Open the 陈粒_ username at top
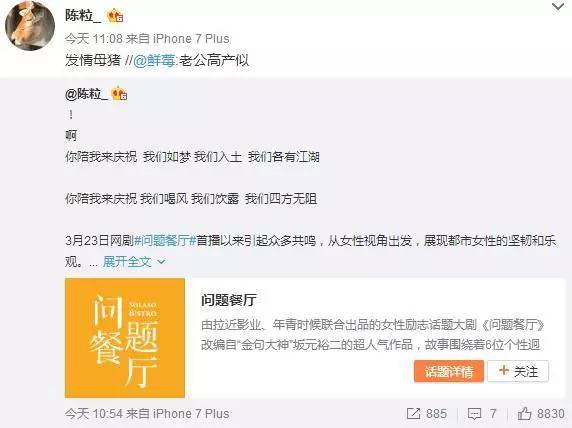 [83, 16]
